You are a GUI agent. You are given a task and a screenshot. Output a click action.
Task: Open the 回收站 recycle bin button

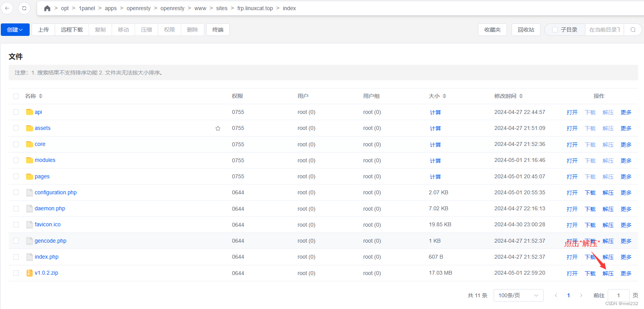tap(526, 30)
